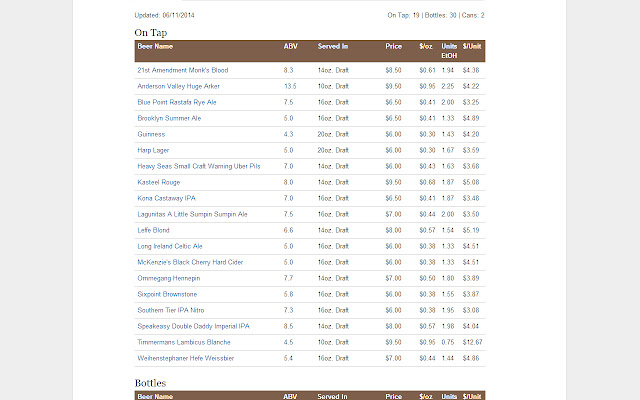640x400 pixels.
Task: Click $8.50 price for Monk's Blood
Action: point(393,70)
